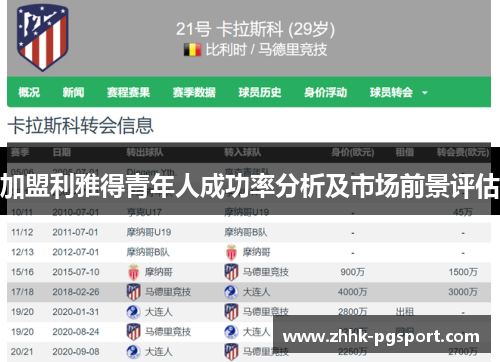Click the date 2018-02-26

[x=76, y=292]
